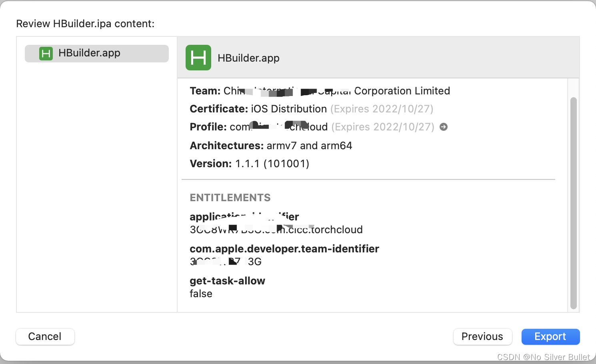The image size is (596, 364).
Task: Click the Architectures: armv7 and arm64 line
Action: point(271,146)
